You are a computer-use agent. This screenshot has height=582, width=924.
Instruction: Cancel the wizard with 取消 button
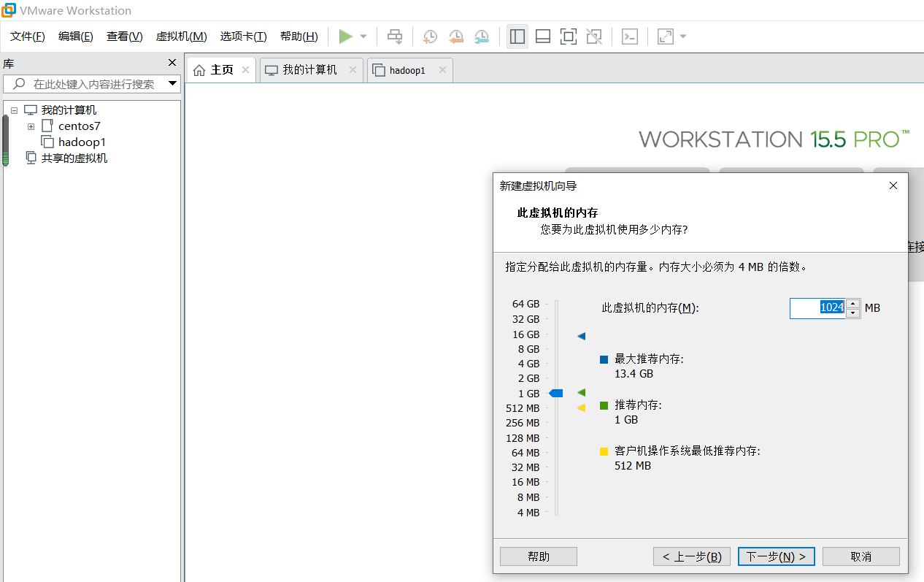tap(861, 556)
